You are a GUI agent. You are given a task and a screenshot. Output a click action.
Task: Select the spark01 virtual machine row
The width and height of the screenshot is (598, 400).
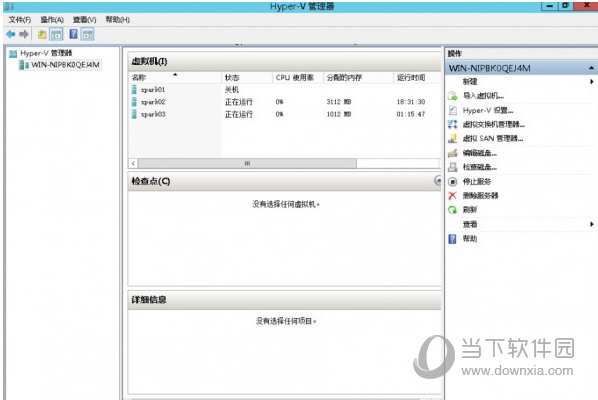[x=285, y=90]
